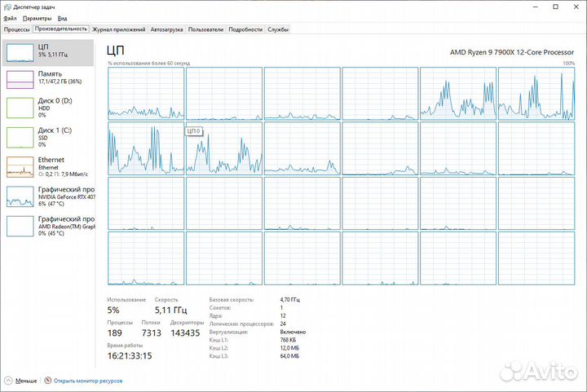Maximize the Task Manager window
Screen dimensions: 587x392
click(556, 7)
